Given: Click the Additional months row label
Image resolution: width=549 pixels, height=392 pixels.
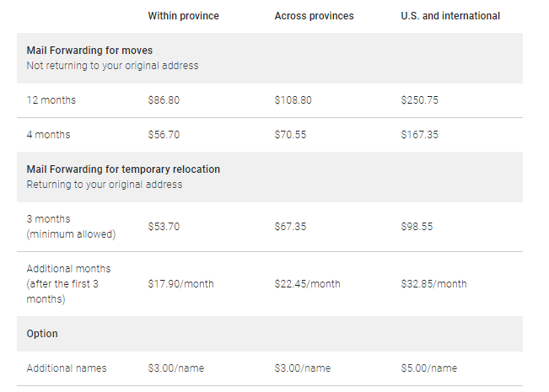Looking at the screenshot, I should (68, 284).
